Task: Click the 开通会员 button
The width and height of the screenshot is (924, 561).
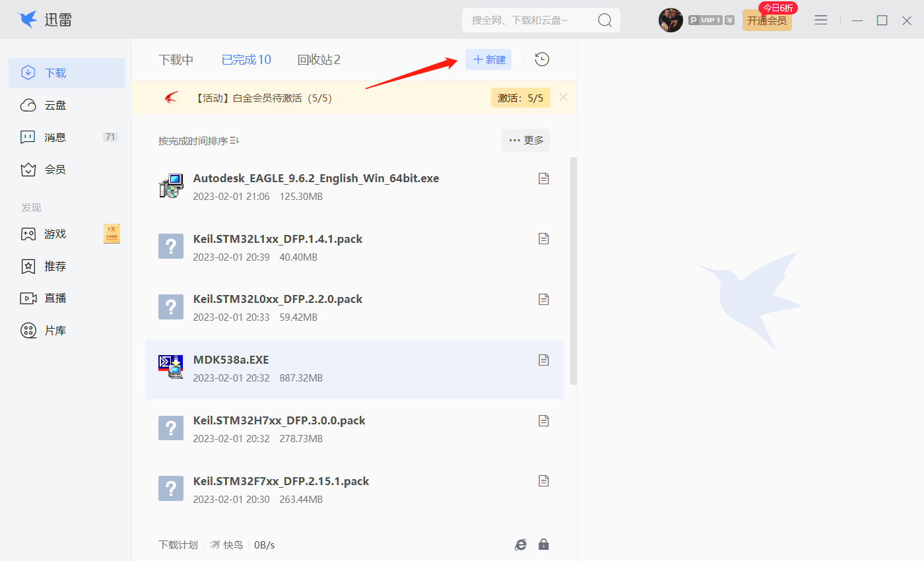Action: (x=767, y=20)
